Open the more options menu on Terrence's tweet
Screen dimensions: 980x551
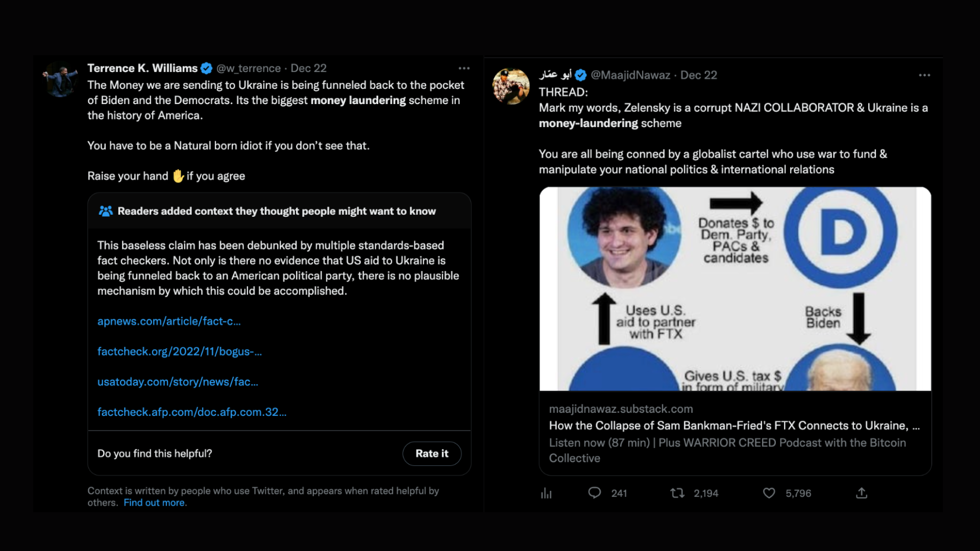click(x=464, y=68)
